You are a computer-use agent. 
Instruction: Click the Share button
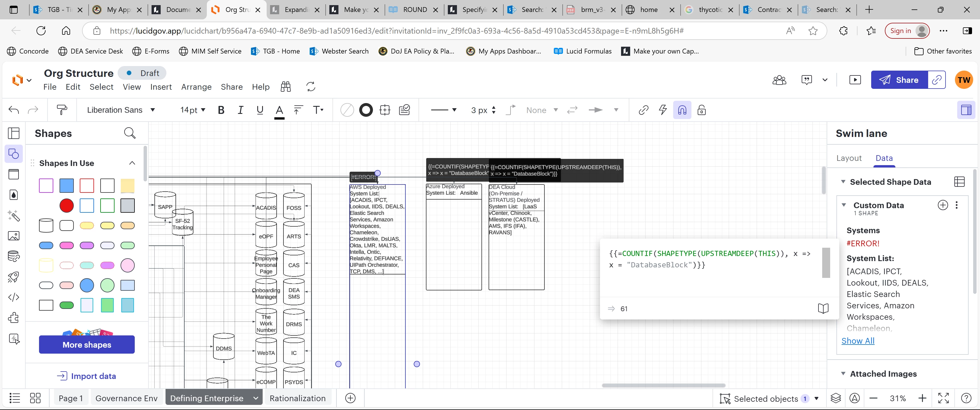pyautogui.click(x=899, y=80)
